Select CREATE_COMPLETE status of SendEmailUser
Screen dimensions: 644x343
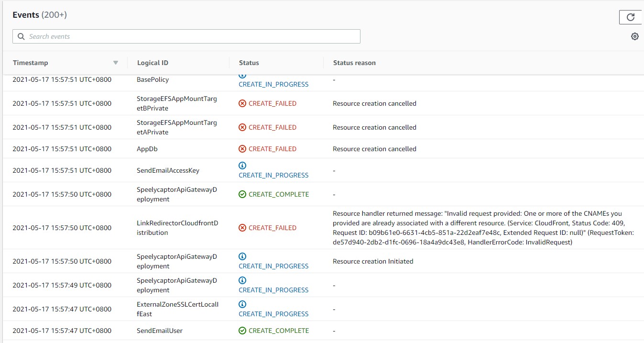tap(279, 331)
